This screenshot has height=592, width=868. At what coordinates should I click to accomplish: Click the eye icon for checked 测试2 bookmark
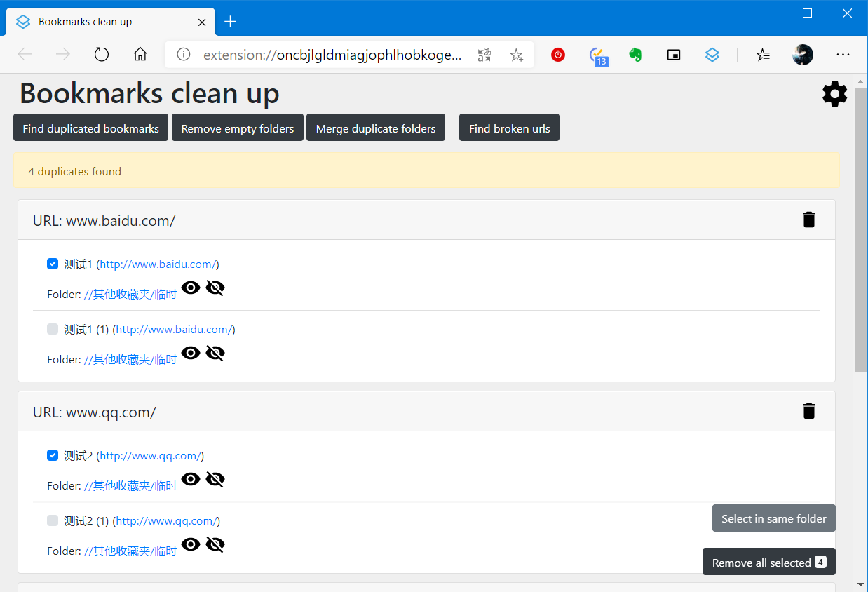pos(191,479)
